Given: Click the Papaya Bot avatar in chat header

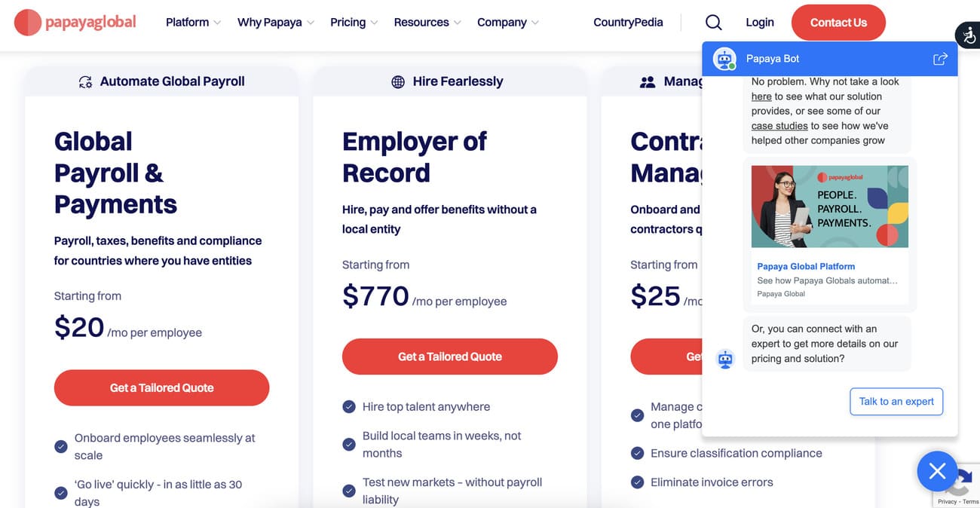Looking at the screenshot, I should click(x=724, y=59).
